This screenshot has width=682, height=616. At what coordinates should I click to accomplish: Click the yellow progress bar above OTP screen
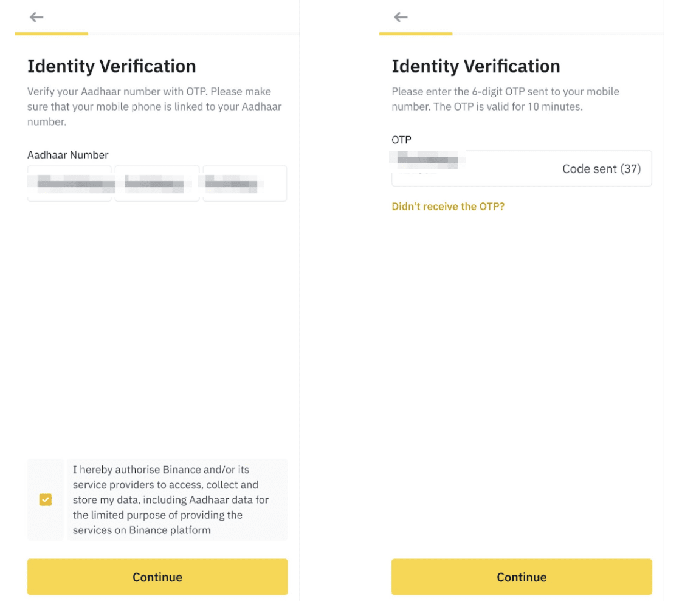click(416, 33)
